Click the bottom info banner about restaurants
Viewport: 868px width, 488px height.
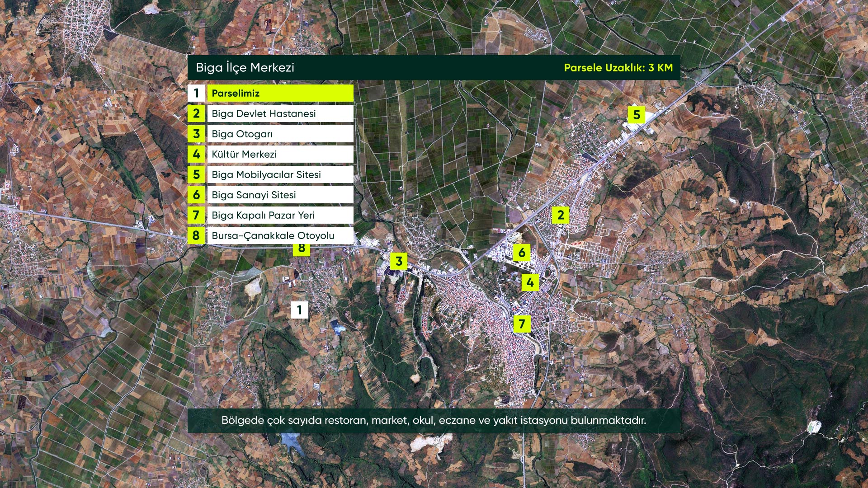(434, 420)
